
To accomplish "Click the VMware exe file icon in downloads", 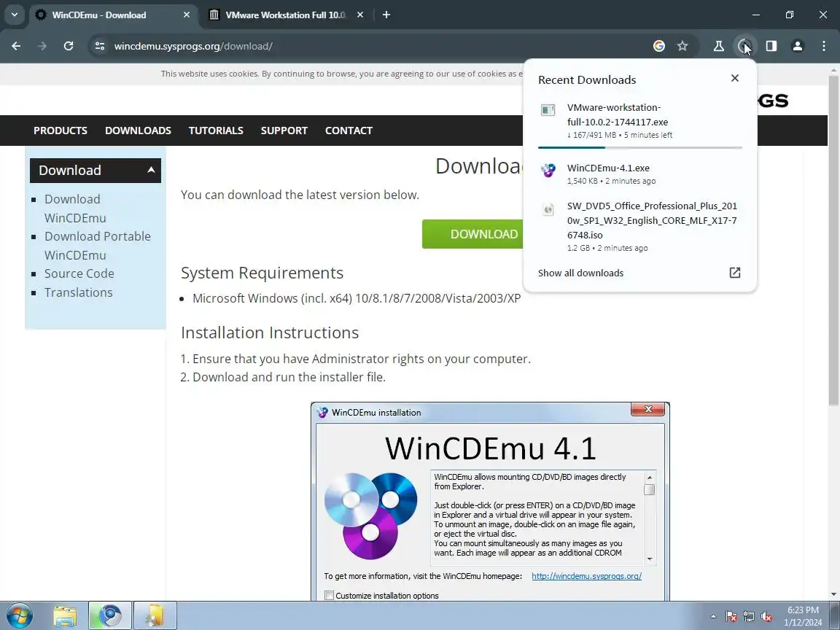I will pos(548,110).
